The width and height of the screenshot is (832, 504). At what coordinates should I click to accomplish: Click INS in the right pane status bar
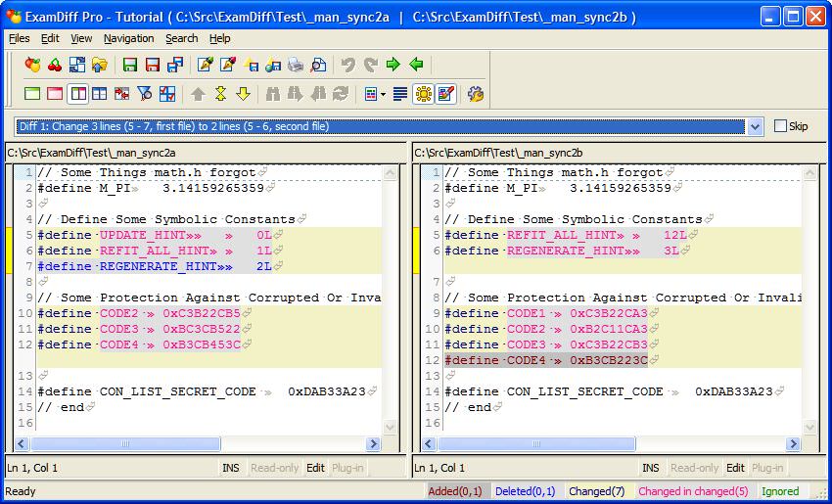pyautogui.click(x=651, y=468)
